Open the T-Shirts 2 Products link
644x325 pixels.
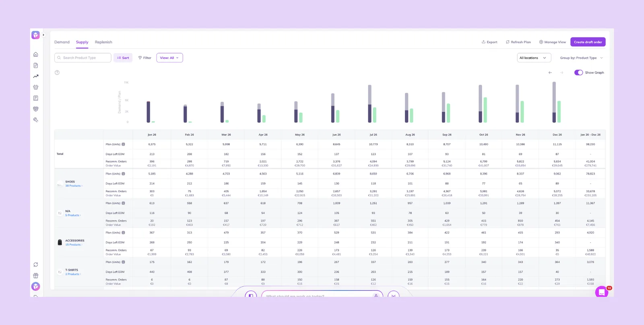pos(73,274)
